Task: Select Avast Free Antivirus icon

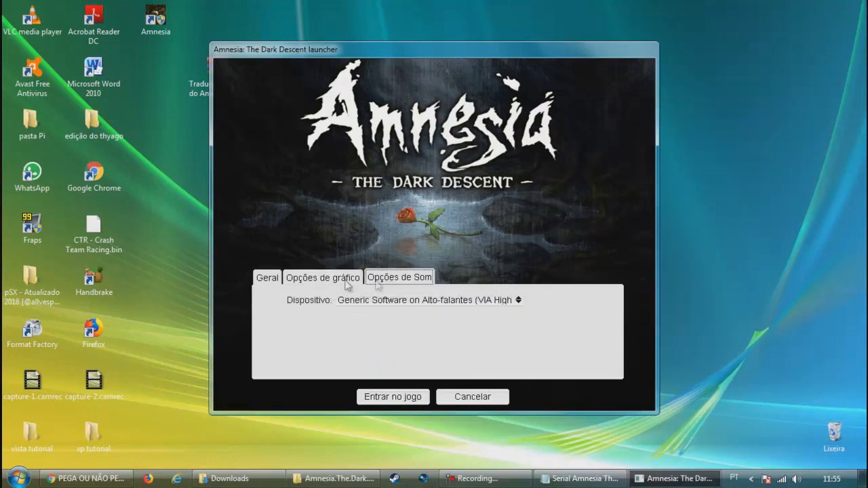Action: click(32, 77)
